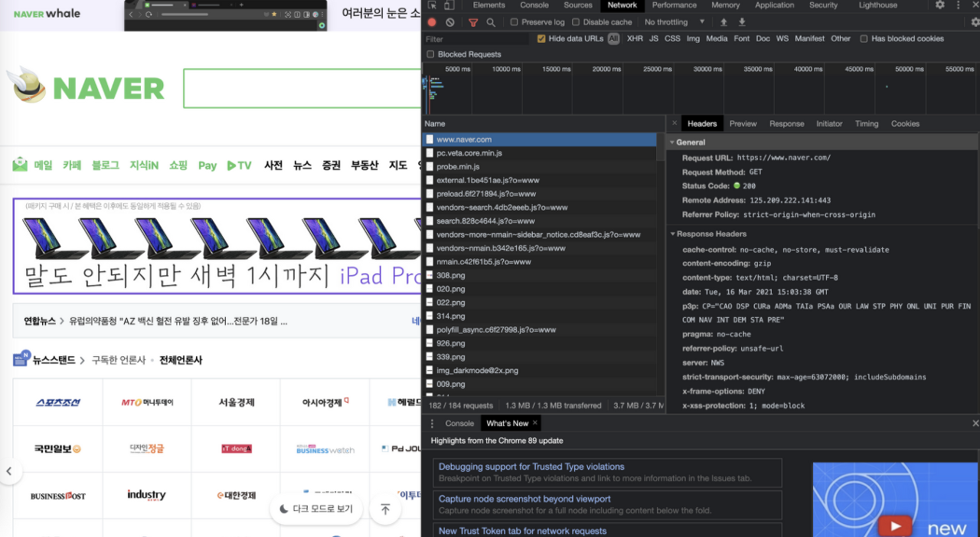Open network search magnifier icon
This screenshot has width=980, height=537.
coord(491,22)
